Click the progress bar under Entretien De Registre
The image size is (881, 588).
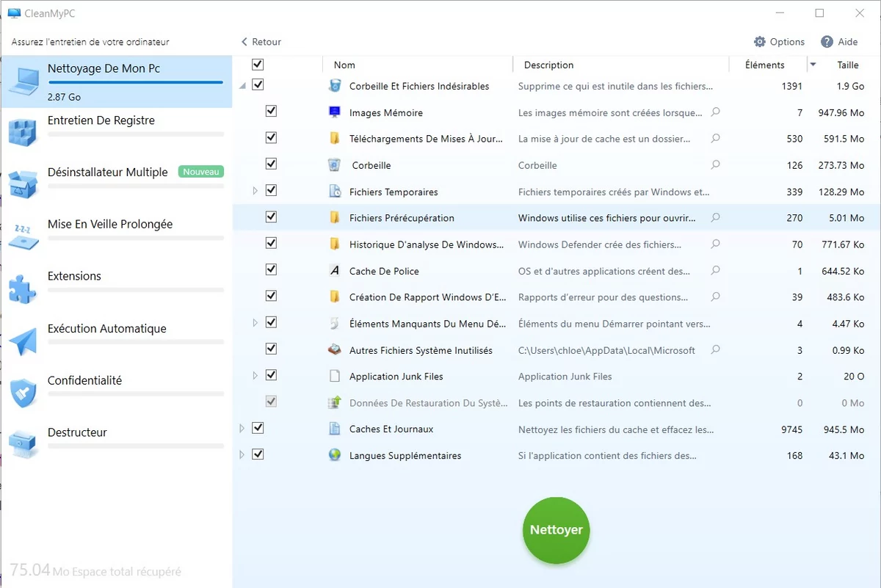[x=135, y=134]
